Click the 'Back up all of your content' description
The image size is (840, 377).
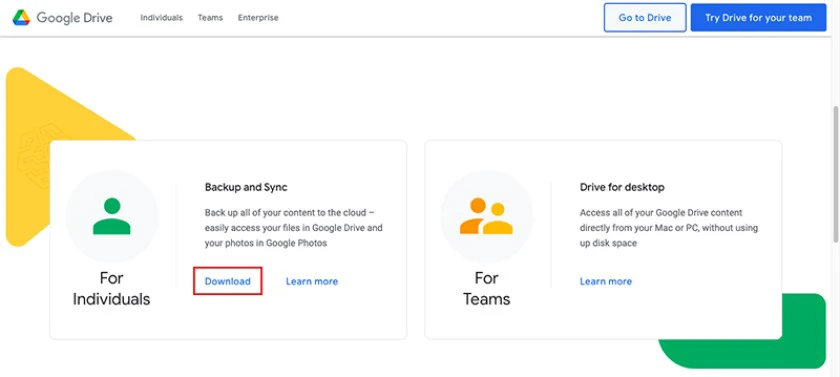click(x=294, y=228)
